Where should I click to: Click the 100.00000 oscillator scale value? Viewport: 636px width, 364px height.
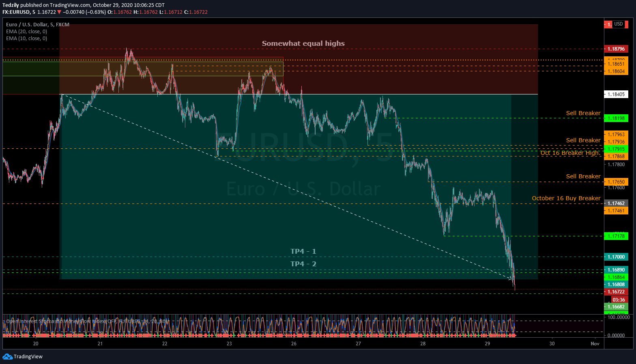click(x=618, y=317)
